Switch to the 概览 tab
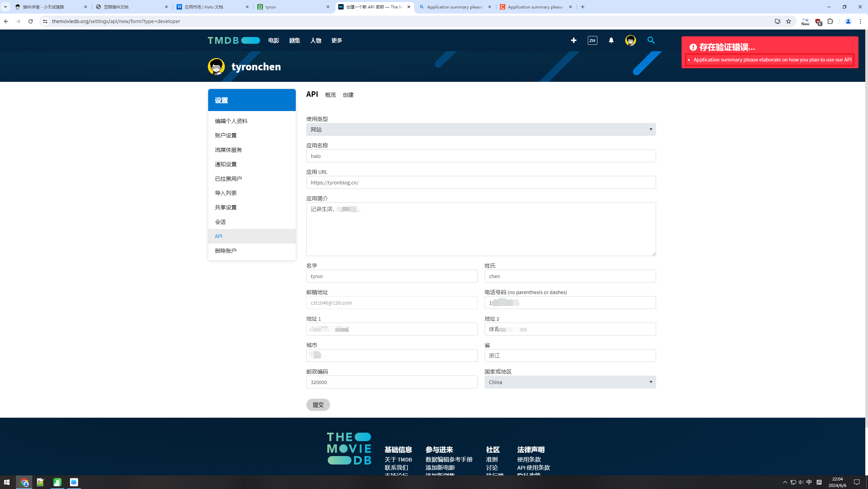 click(330, 95)
